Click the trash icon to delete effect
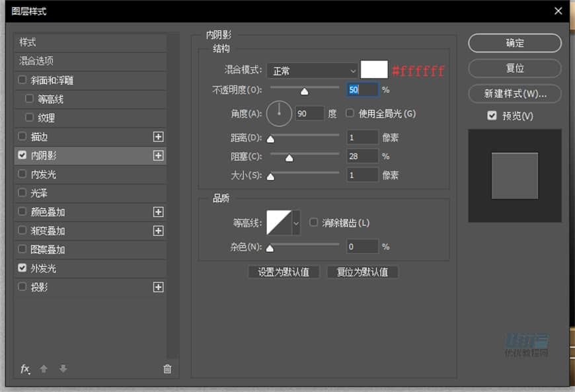Screen dimensions: 575x392 (167, 369)
